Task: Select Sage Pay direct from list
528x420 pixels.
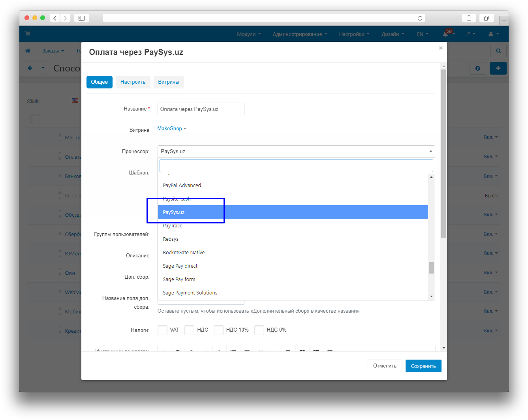Action: point(180,266)
